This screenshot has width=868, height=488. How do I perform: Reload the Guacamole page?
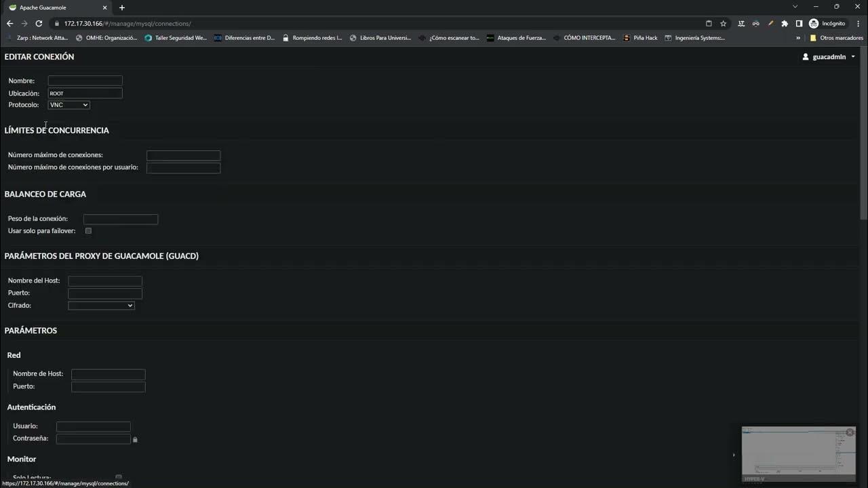coord(39,23)
